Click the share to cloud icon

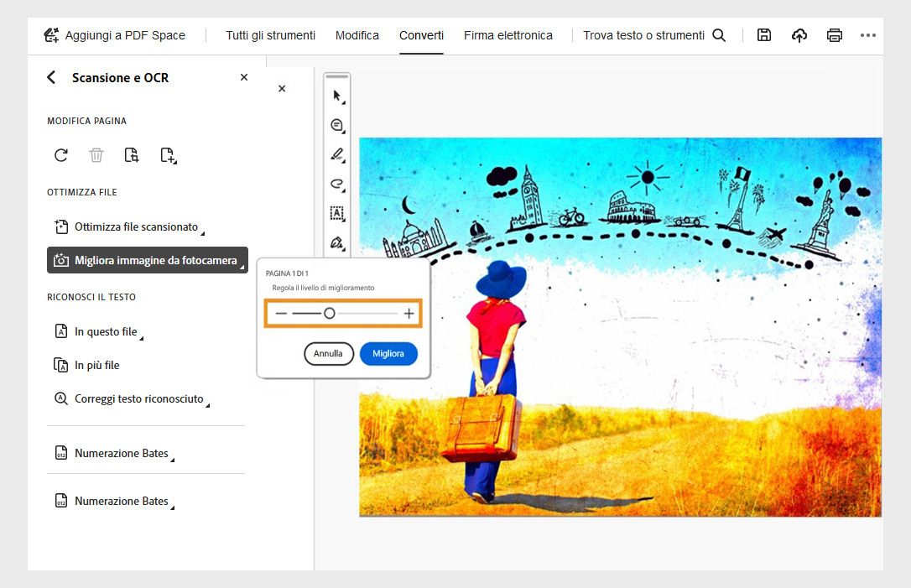click(x=799, y=35)
